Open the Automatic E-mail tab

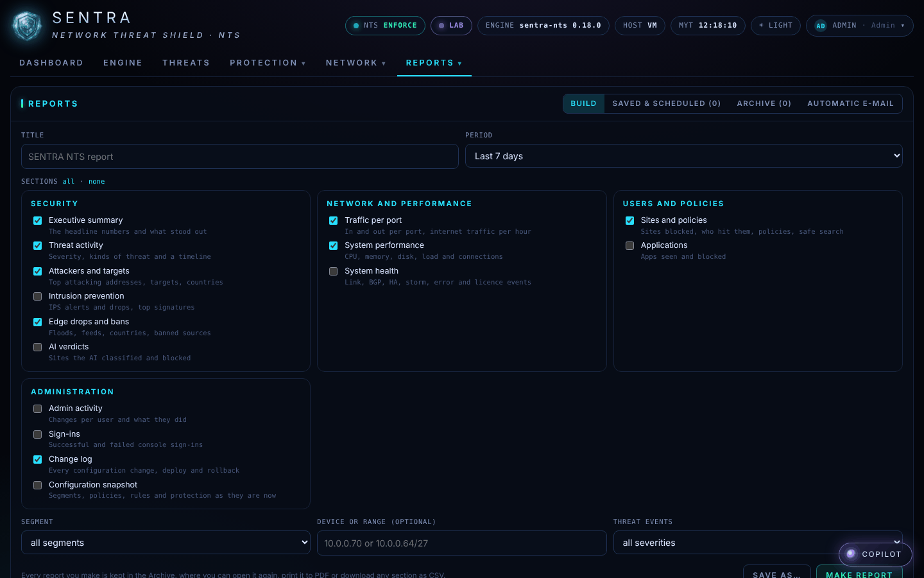point(850,103)
